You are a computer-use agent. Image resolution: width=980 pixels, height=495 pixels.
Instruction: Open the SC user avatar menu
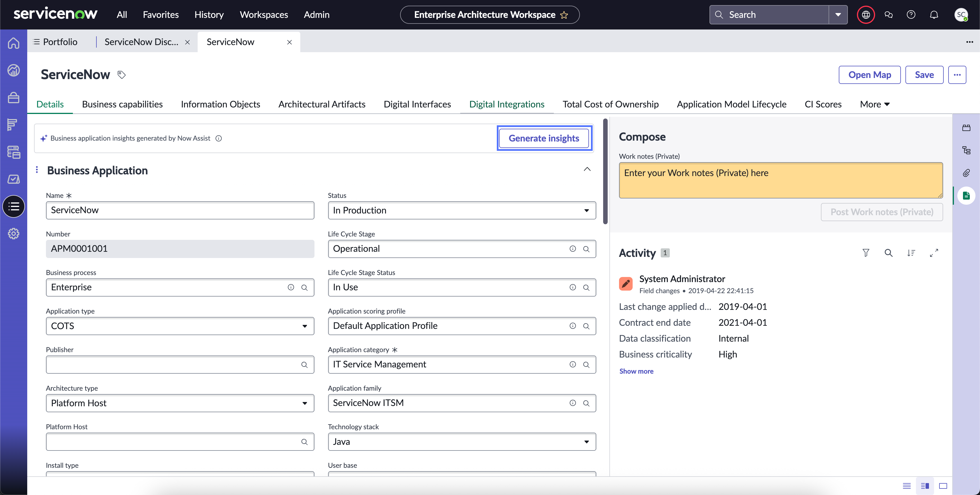(x=961, y=15)
